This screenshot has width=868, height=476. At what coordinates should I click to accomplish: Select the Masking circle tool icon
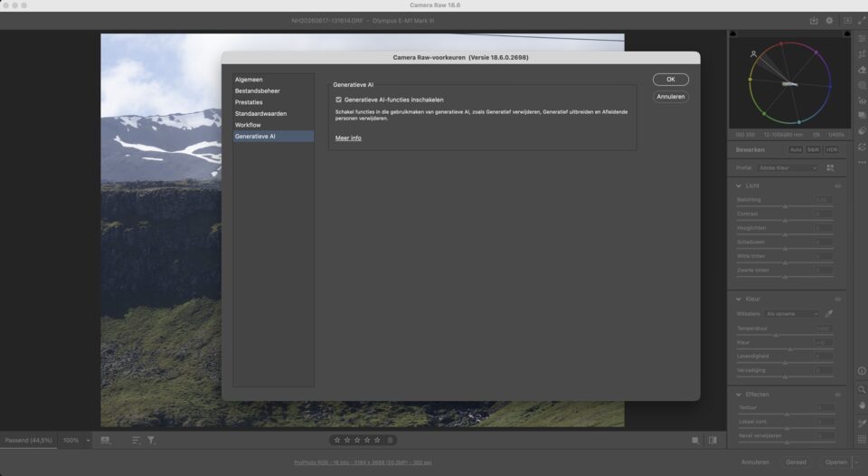click(862, 85)
